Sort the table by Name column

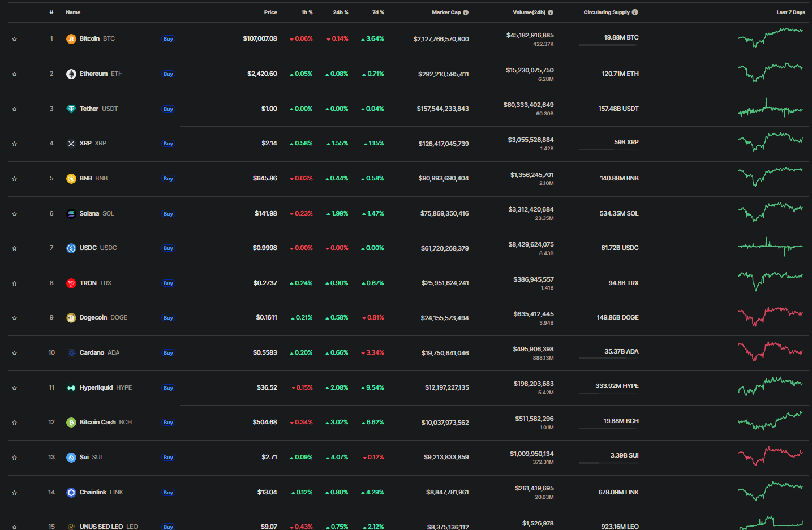click(x=73, y=12)
